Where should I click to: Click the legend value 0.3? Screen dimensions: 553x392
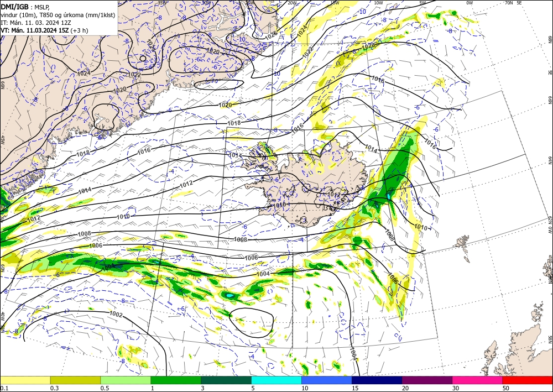(x=54, y=388)
